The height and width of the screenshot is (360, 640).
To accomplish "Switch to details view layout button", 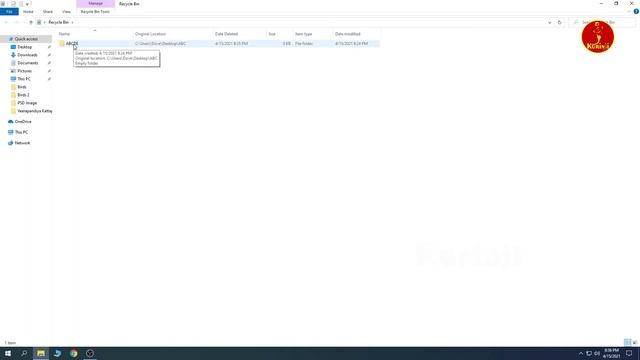I will pyautogui.click(x=627, y=342).
